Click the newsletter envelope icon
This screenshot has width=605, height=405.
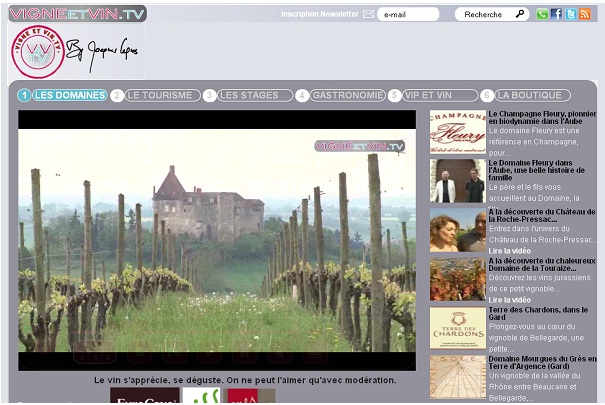(x=368, y=14)
